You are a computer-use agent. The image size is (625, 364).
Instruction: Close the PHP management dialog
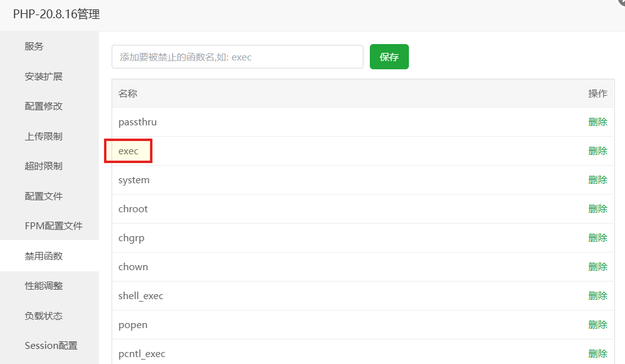[x=621, y=2]
